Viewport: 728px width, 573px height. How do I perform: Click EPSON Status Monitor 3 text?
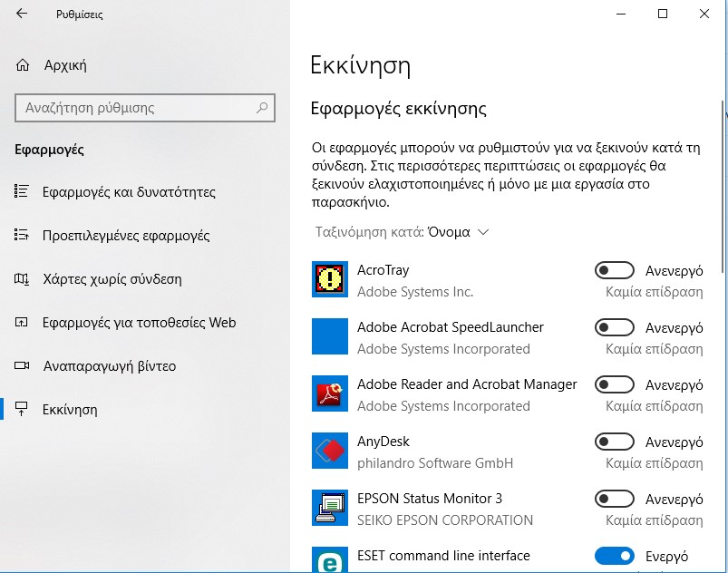click(x=430, y=499)
